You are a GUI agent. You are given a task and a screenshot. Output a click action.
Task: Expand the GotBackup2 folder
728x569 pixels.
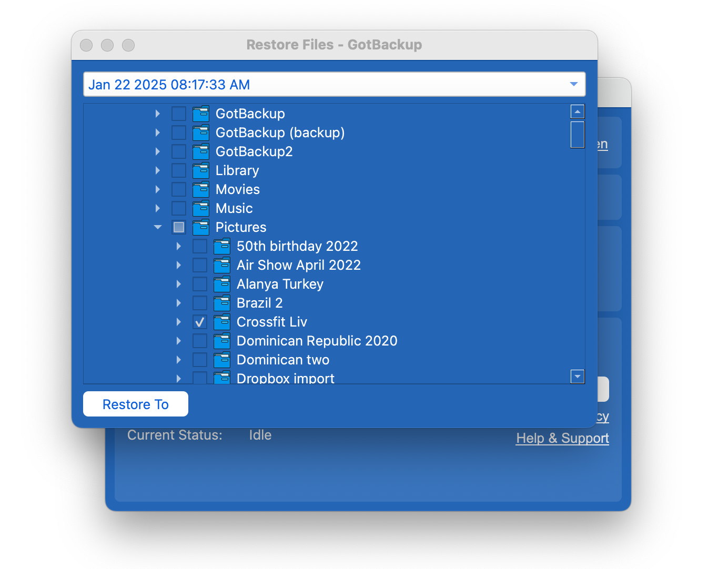click(157, 151)
